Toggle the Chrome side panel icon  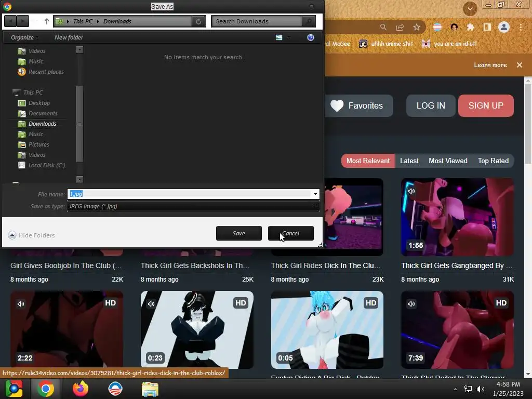(x=487, y=27)
